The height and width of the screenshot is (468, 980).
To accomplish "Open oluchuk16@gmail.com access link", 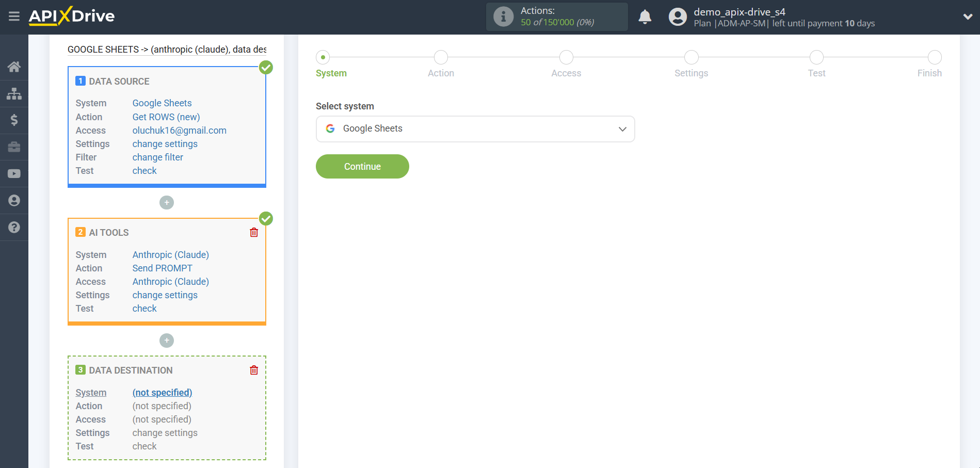I will tap(180, 131).
